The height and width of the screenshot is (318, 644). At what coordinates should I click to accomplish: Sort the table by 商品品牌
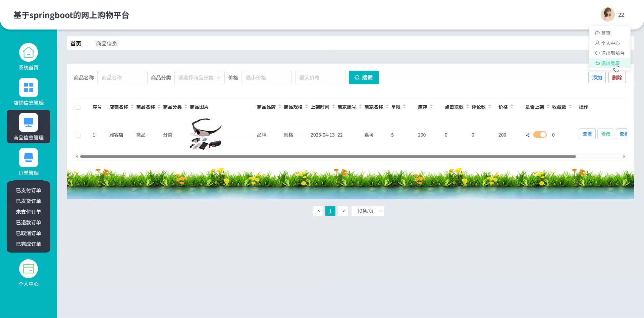point(280,107)
